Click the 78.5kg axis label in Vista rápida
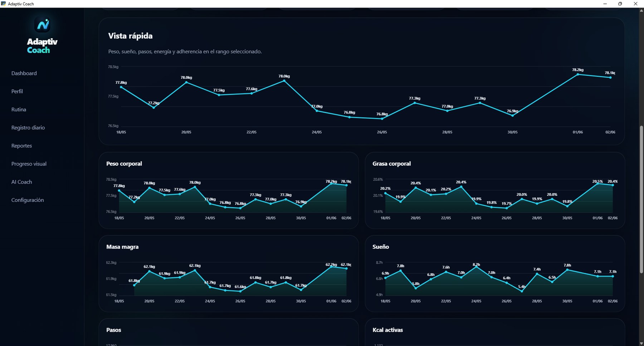 pos(113,67)
